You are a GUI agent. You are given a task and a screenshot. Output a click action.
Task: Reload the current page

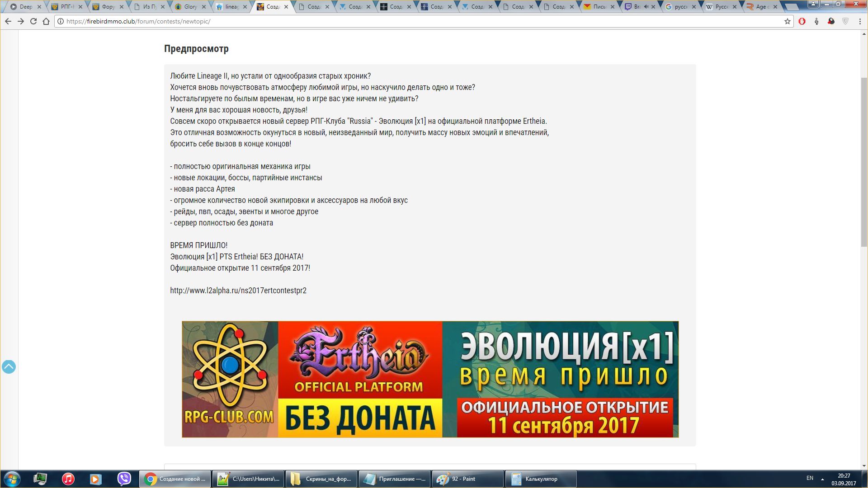(x=33, y=21)
